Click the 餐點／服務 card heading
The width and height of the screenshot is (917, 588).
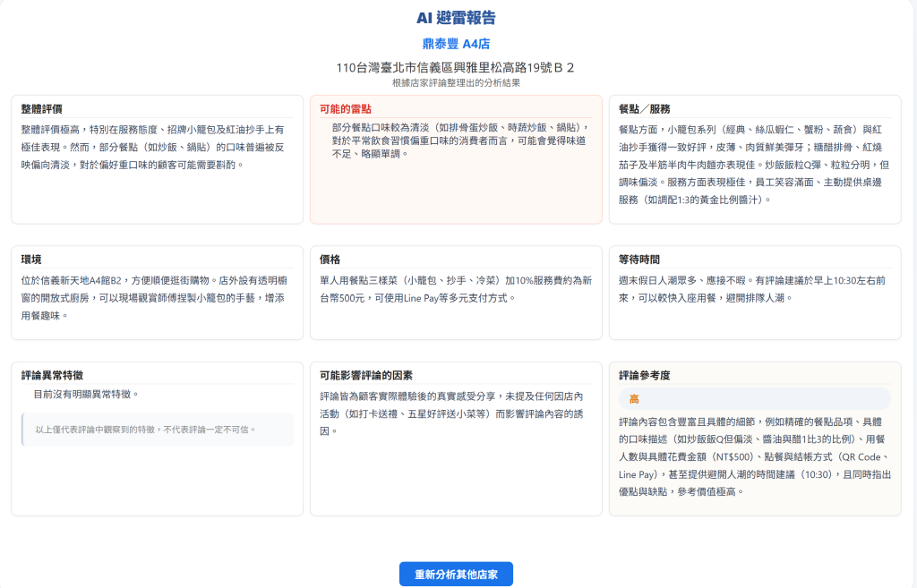tap(645, 109)
